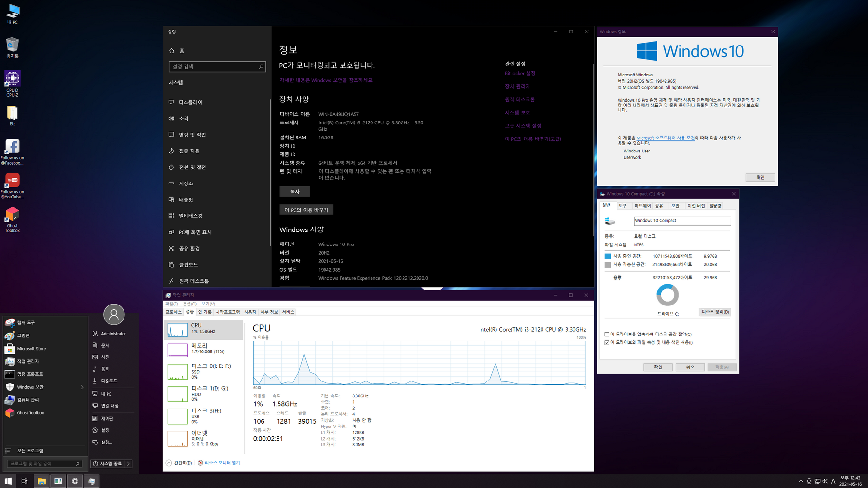Switch to 도구 tab in drive properties

(x=622, y=206)
